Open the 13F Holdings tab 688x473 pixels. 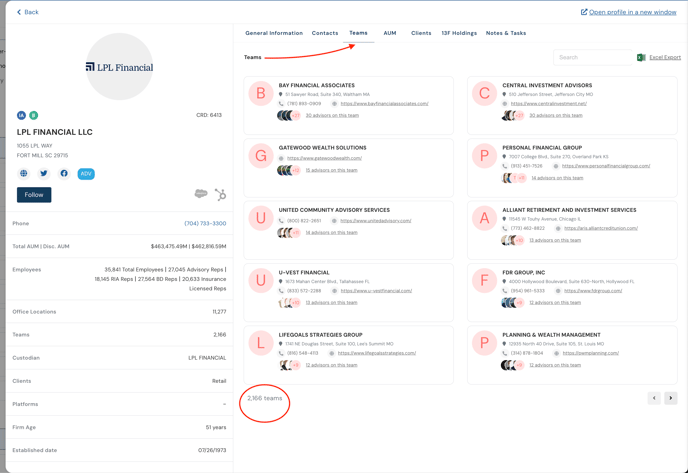point(459,33)
